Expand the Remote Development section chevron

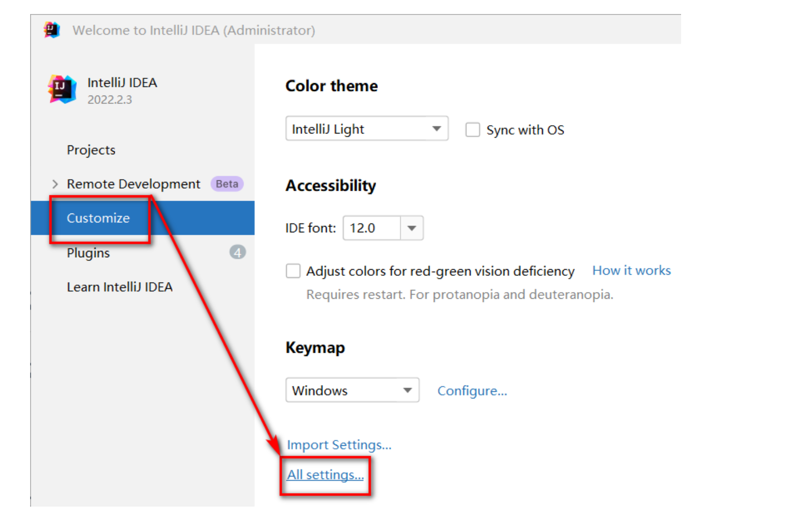pyautogui.click(x=55, y=184)
